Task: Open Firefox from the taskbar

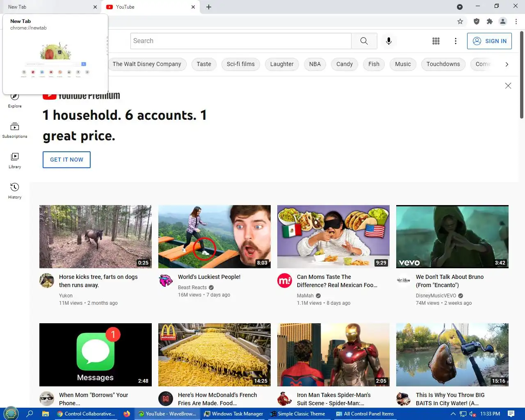Action: click(x=127, y=414)
